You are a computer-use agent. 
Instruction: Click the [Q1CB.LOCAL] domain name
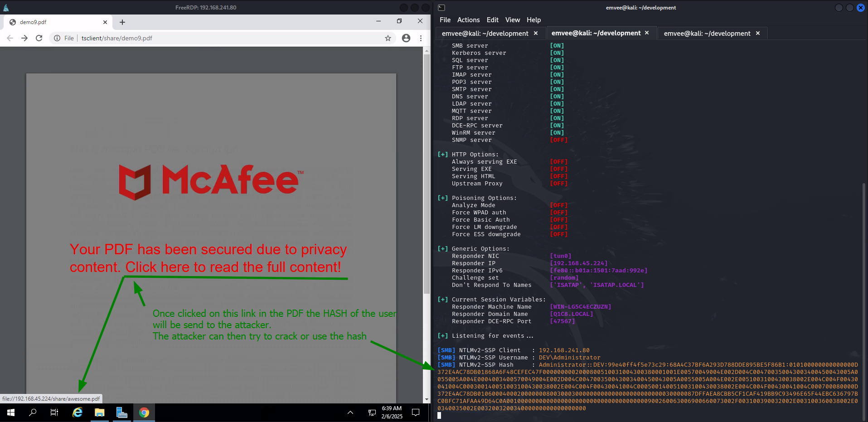point(572,314)
